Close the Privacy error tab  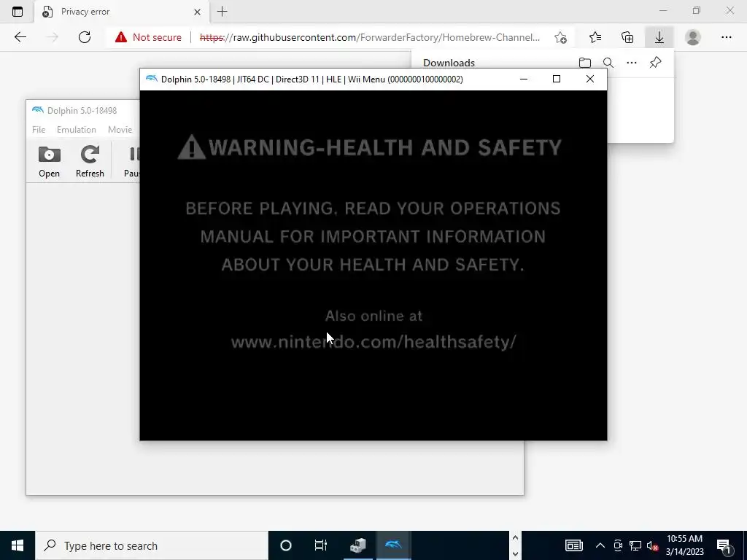(x=197, y=12)
